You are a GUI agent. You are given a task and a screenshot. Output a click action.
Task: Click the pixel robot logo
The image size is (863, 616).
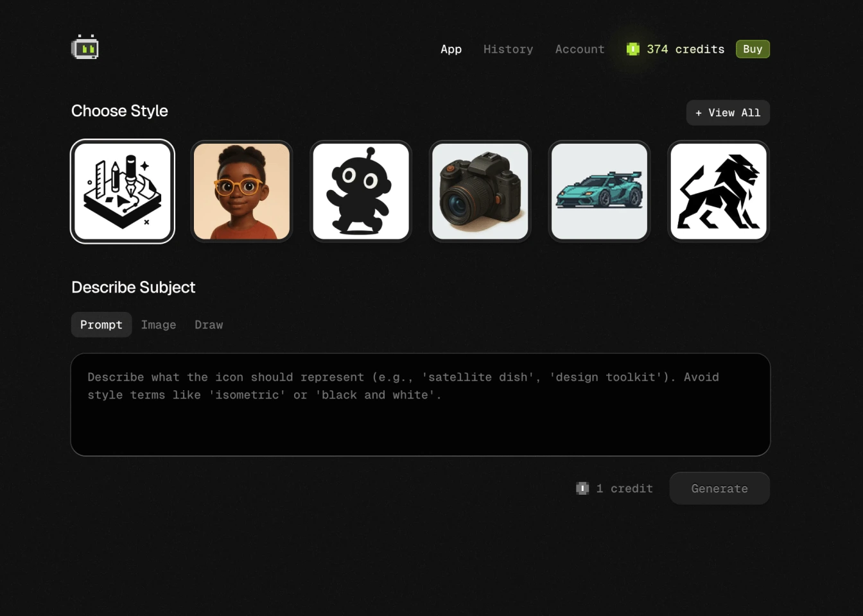tap(85, 47)
